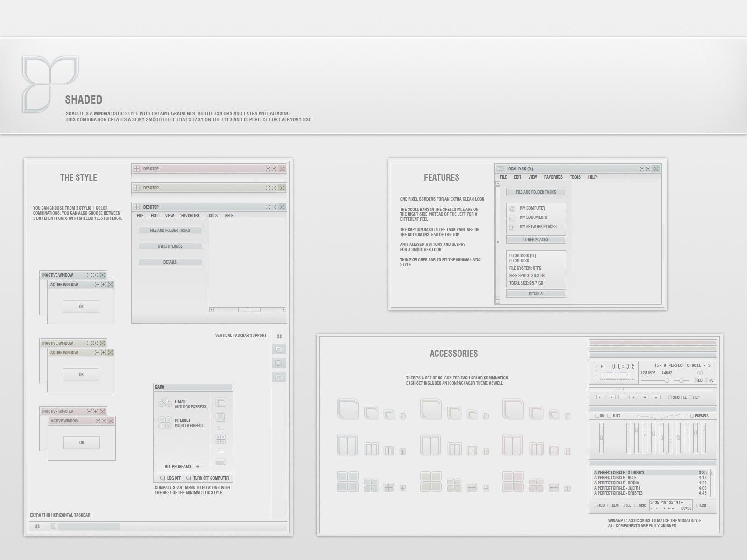Click OK in the pink Active Window dialog

(x=82, y=443)
